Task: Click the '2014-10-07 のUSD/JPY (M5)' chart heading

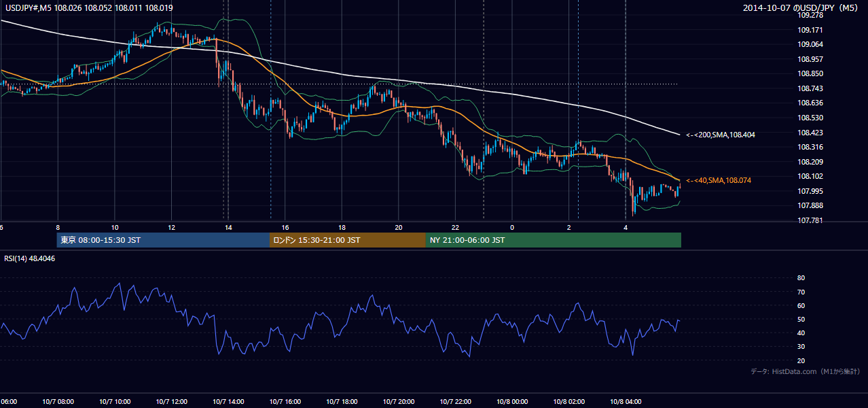Action: (x=801, y=8)
